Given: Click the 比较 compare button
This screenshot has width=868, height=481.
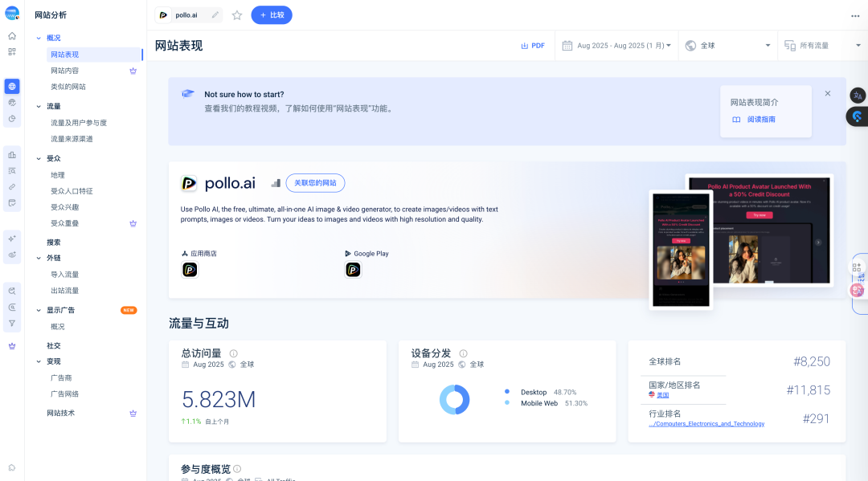Looking at the screenshot, I should pos(272,15).
